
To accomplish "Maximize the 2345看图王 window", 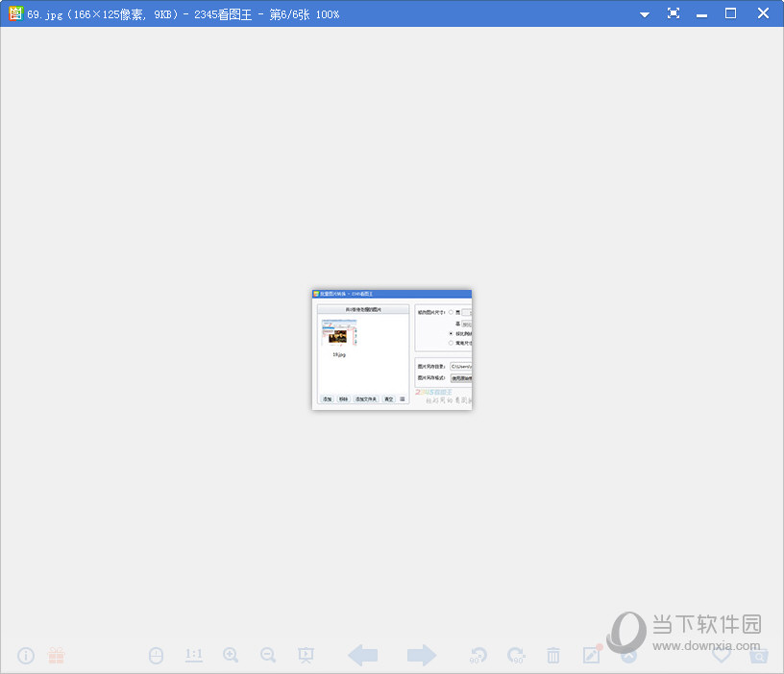I will 730,13.
